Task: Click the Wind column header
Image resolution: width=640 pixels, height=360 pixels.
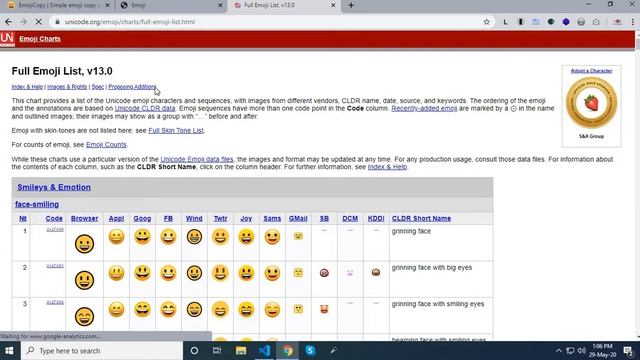Action: [x=194, y=219]
